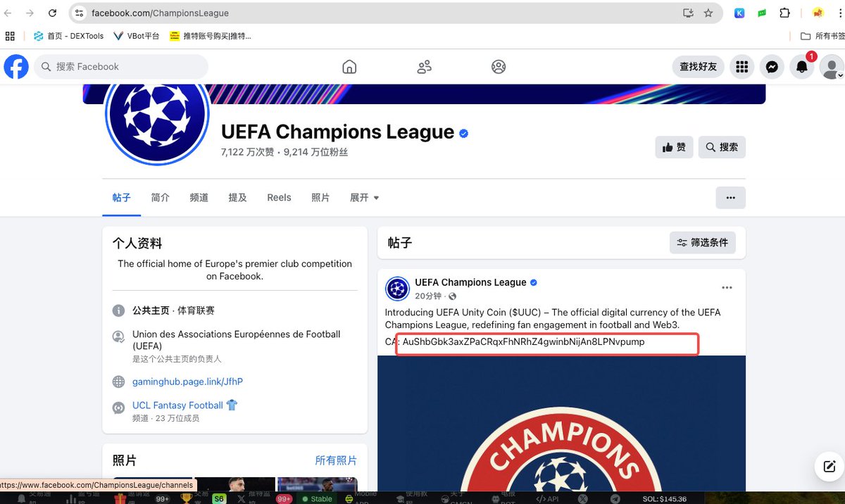Open the post three-dots options menu

(727, 288)
